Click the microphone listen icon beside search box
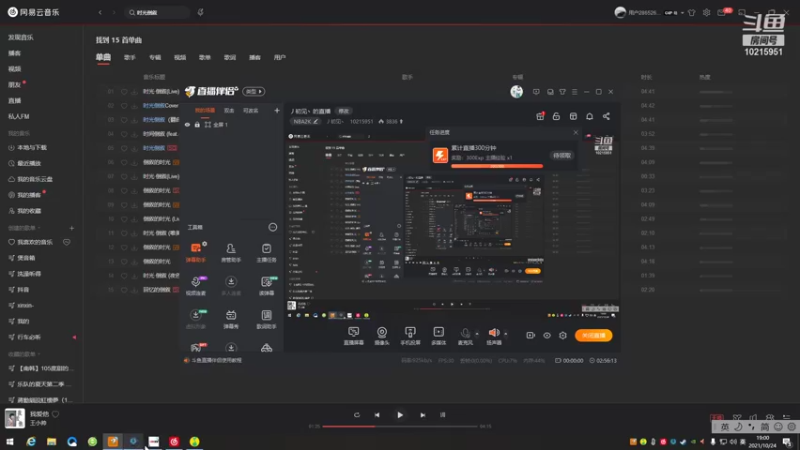800x450 pixels. pos(201,12)
